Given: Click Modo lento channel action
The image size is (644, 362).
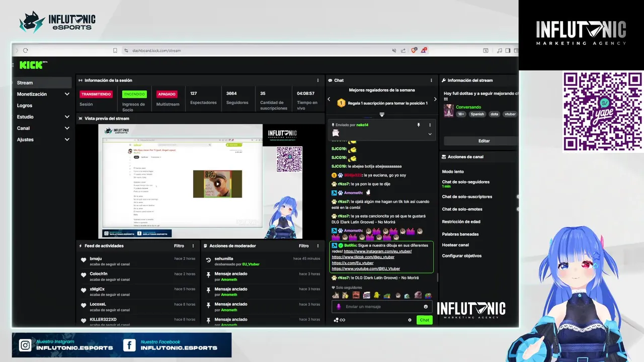Looking at the screenshot, I should pyautogui.click(x=453, y=172).
